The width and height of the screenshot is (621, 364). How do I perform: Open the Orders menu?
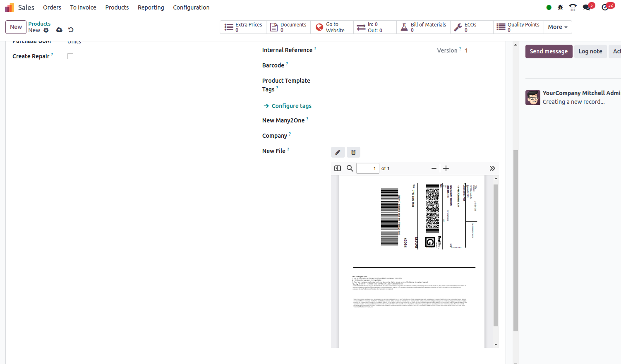click(52, 7)
